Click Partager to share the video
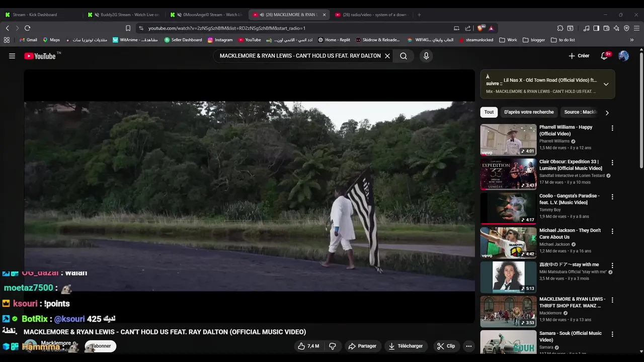Image resolution: width=644 pixels, height=362 pixels. [x=362, y=346]
